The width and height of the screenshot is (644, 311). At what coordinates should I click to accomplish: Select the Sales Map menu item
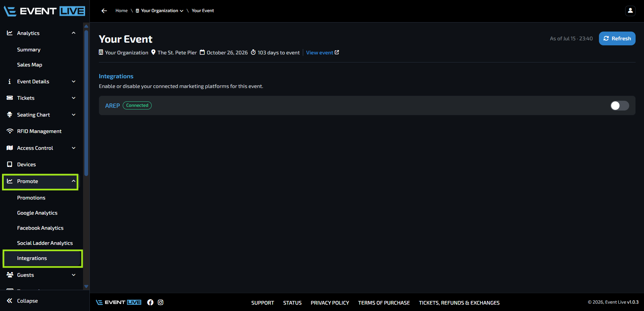coord(30,65)
